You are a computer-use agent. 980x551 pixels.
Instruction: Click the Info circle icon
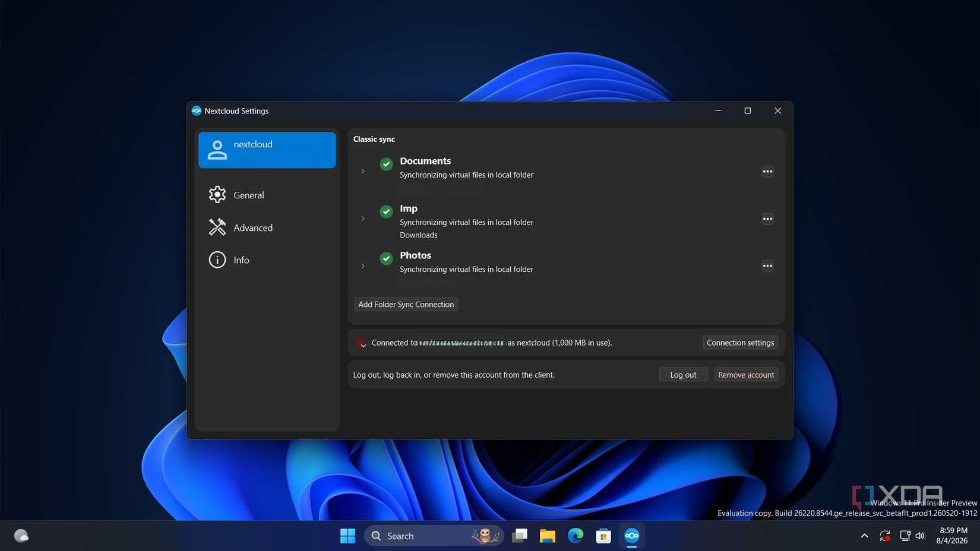217,260
